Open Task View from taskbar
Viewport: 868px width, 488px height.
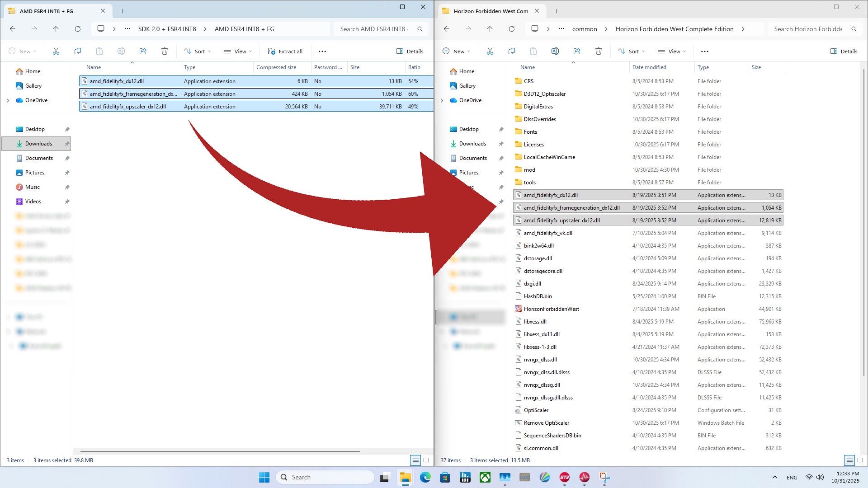point(385,477)
